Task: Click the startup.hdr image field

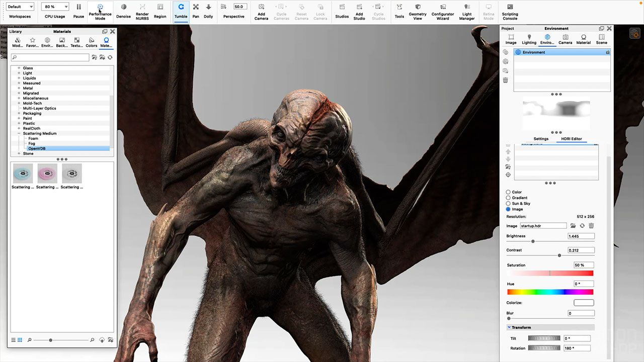Action: click(x=543, y=226)
